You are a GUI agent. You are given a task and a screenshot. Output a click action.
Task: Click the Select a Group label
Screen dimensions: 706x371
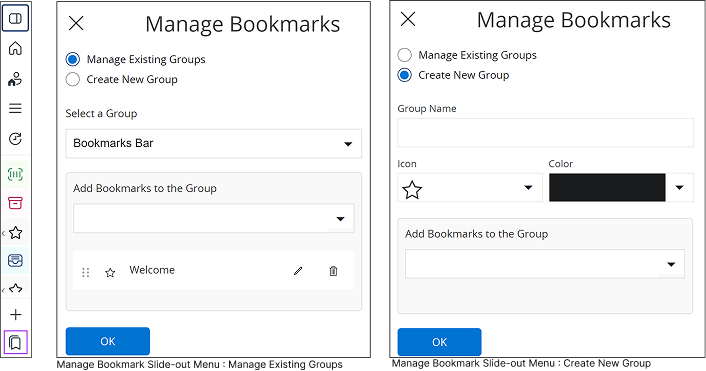(101, 113)
